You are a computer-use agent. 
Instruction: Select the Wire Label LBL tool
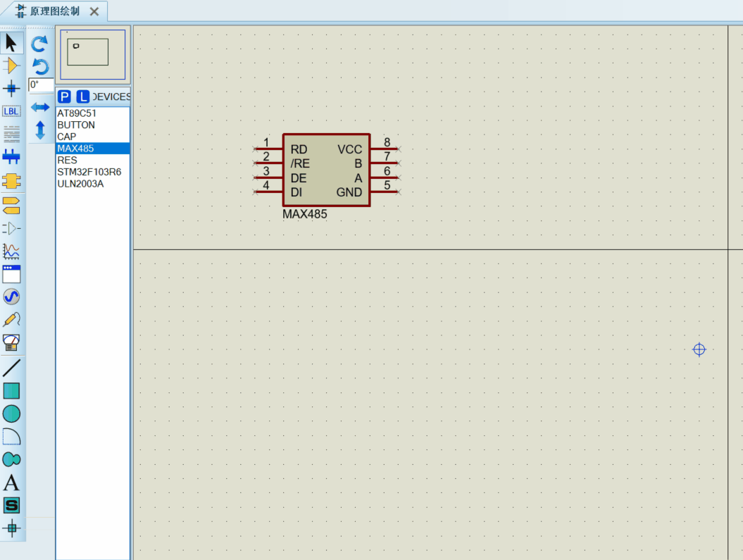point(11,111)
